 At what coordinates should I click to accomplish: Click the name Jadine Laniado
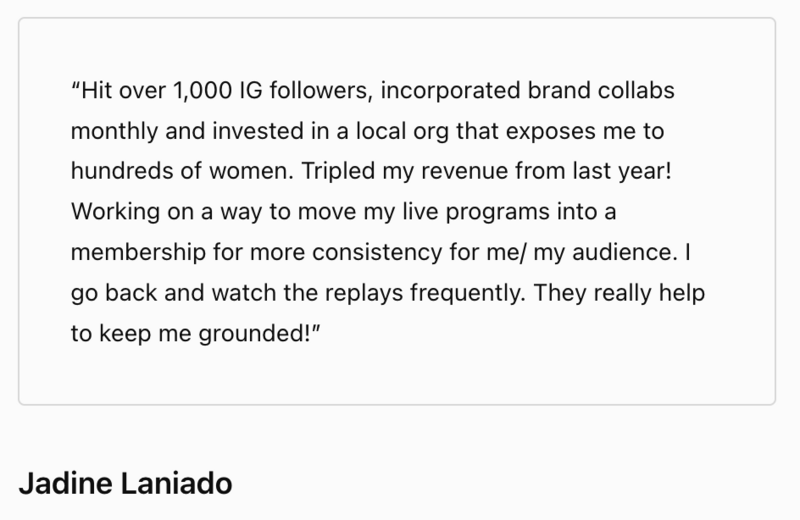click(125, 485)
